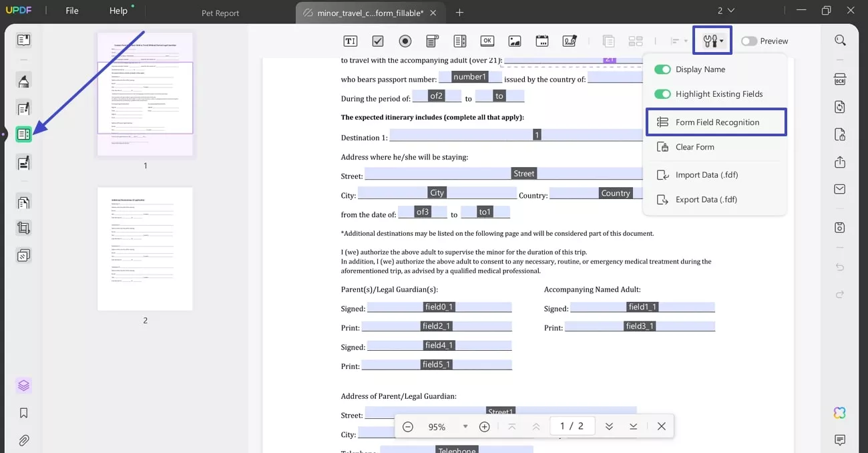This screenshot has height=453, width=868.
Task: Select the Check Box form tool
Action: pyautogui.click(x=378, y=41)
